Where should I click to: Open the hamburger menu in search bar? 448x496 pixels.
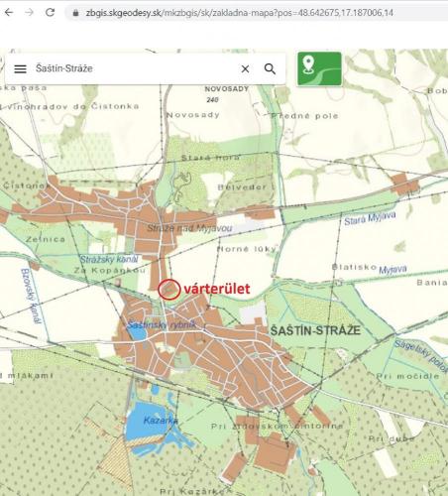click(x=20, y=68)
